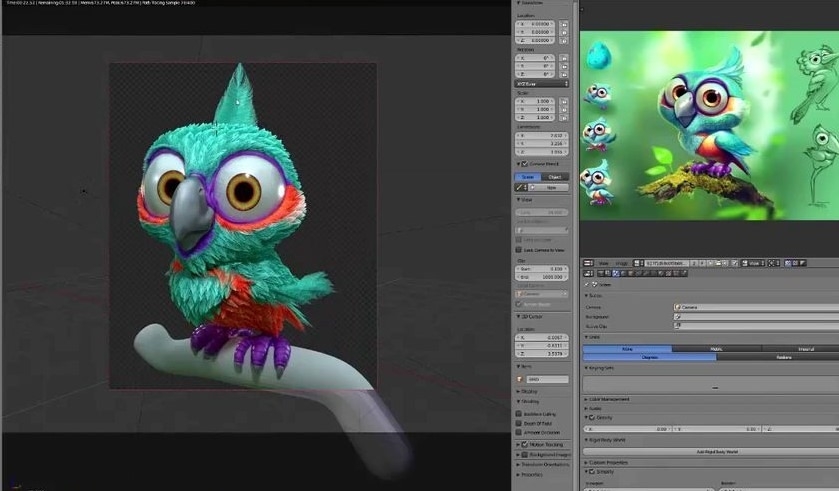Switch to the Physics properties tab icon
Viewport: 839px width, 491px height.
[x=683, y=273]
